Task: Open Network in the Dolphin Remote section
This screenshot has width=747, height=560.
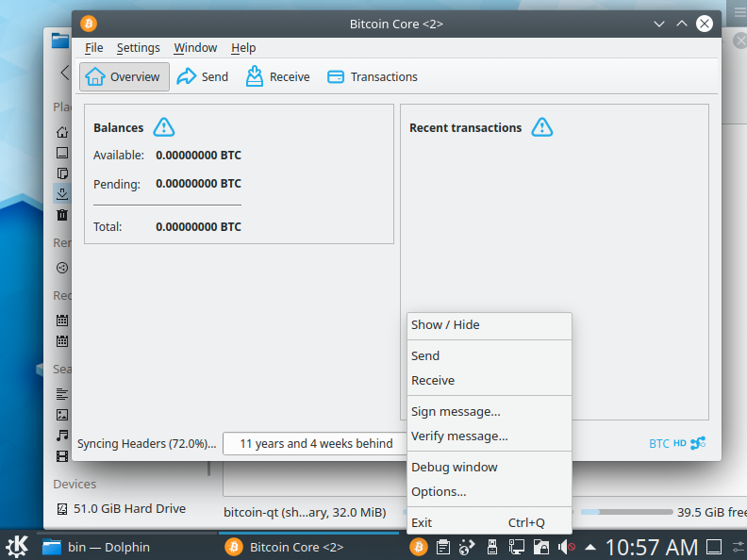Action: click(x=62, y=268)
